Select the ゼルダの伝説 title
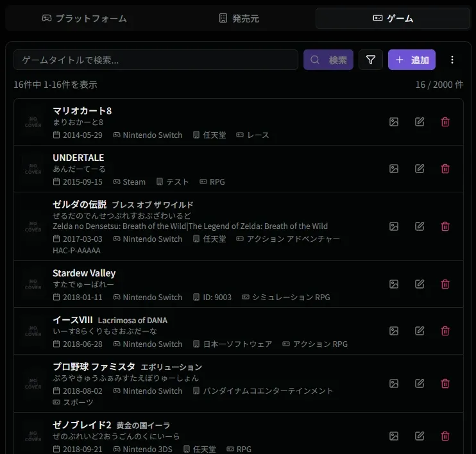The image size is (476, 454). (x=80, y=205)
